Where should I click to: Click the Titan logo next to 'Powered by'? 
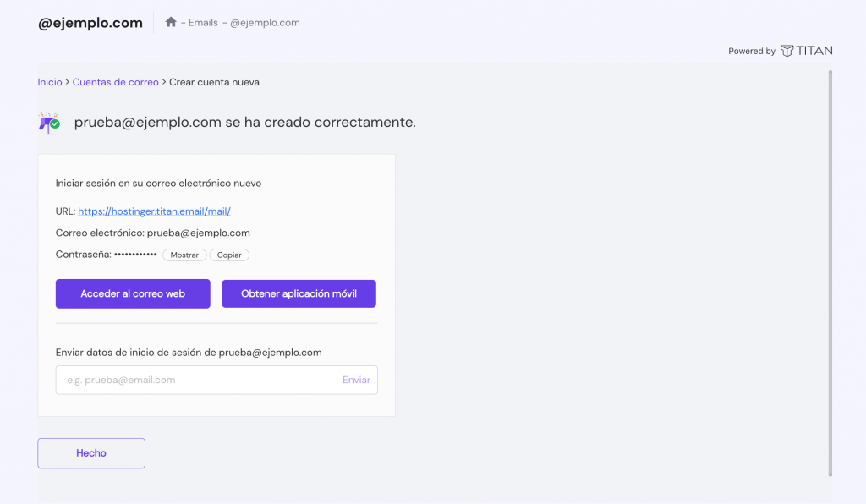[807, 51]
